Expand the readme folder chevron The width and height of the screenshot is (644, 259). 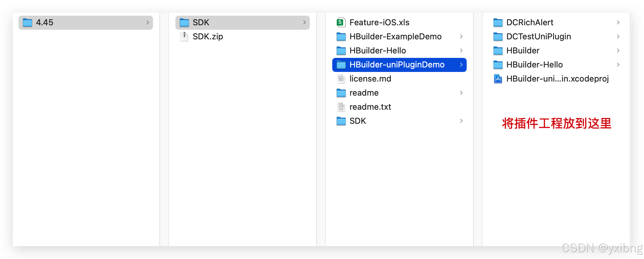pyautogui.click(x=461, y=93)
